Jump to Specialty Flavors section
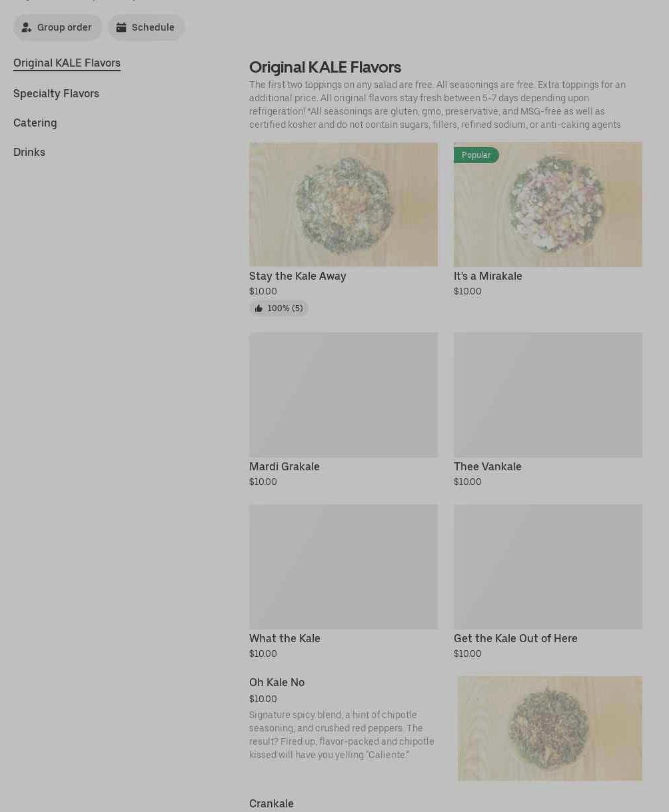Image resolution: width=669 pixels, height=812 pixels. pyautogui.click(x=56, y=93)
